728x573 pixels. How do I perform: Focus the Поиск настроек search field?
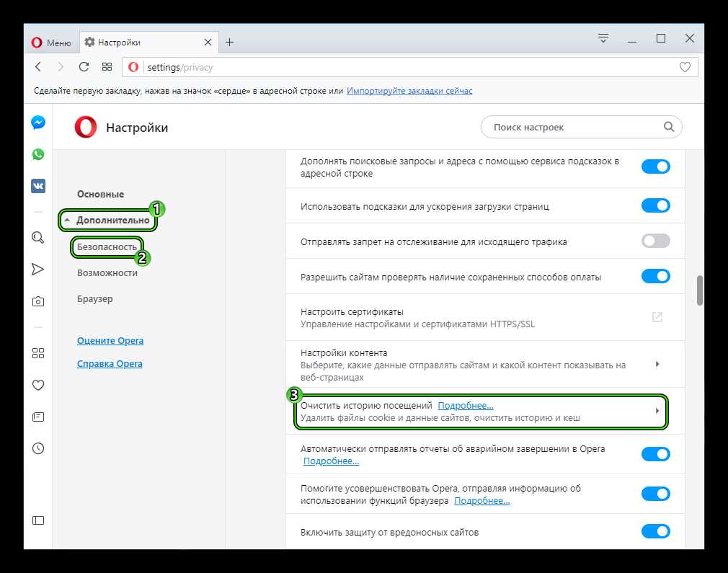(x=581, y=127)
